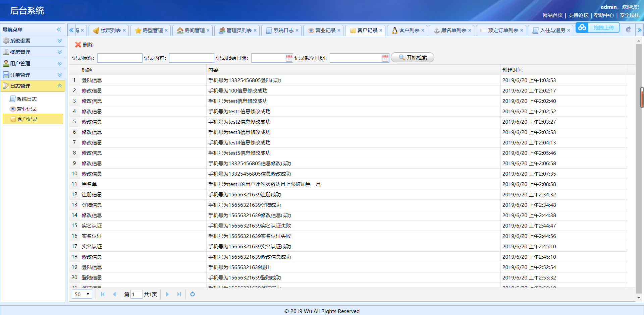
Task: Select 客户记录 in the sidebar tree
Action: pos(33,119)
